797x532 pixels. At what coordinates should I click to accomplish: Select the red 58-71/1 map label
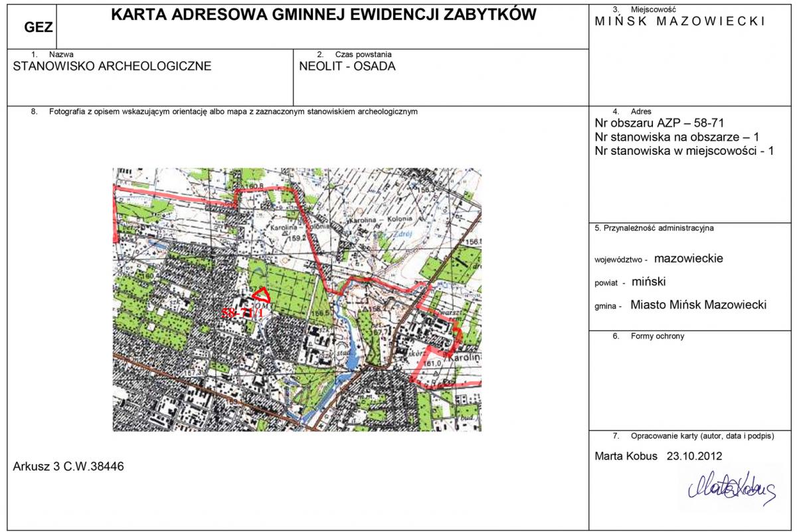point(242,312)
